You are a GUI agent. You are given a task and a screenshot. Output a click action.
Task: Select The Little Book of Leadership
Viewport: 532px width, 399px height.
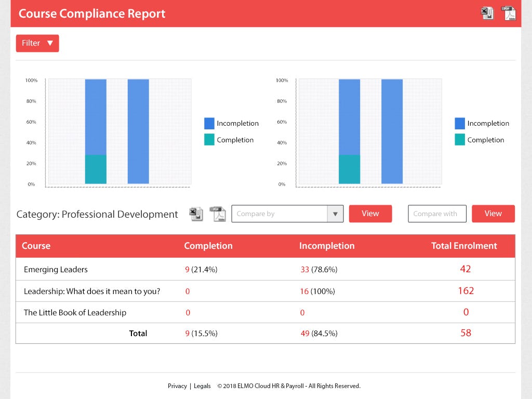pos(75,312)
